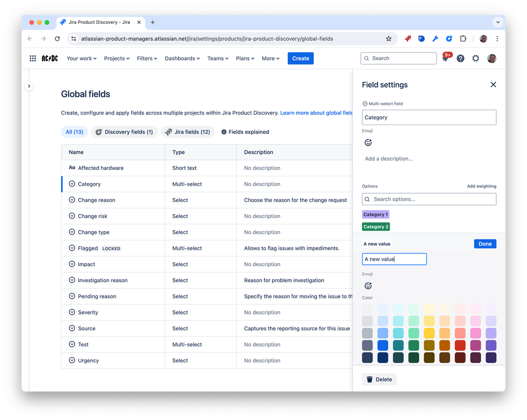
Task: Click the A new value text input
Action: [x=394, y=259]
